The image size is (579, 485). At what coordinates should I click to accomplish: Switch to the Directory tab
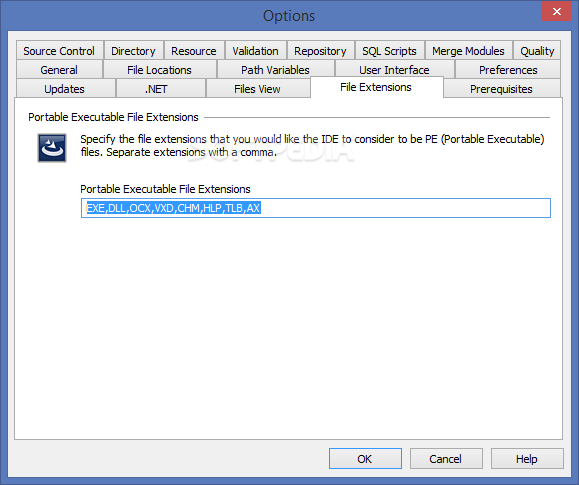tap(133, 51)
